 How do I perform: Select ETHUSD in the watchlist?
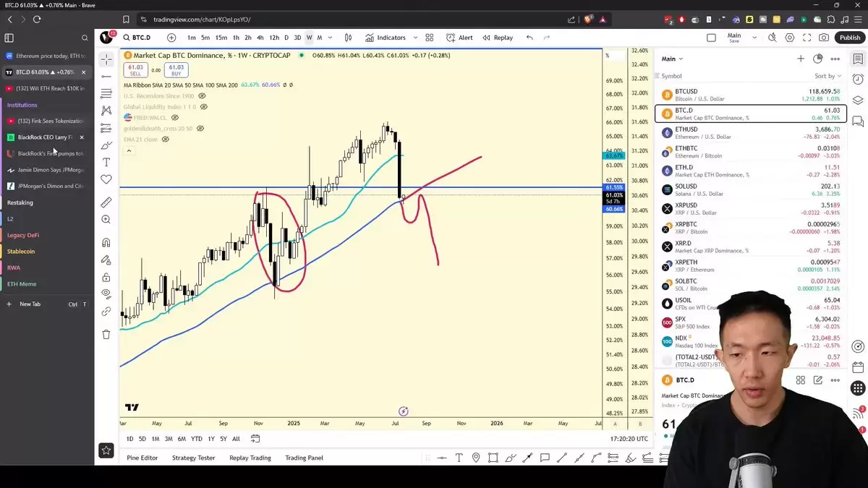tap(750, 132)
